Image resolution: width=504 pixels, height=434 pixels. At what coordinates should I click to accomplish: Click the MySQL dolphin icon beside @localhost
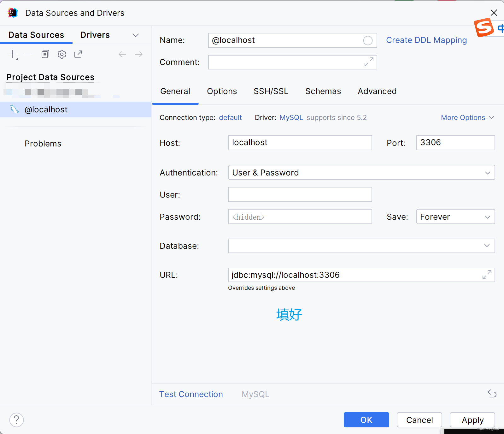point(14,109)
